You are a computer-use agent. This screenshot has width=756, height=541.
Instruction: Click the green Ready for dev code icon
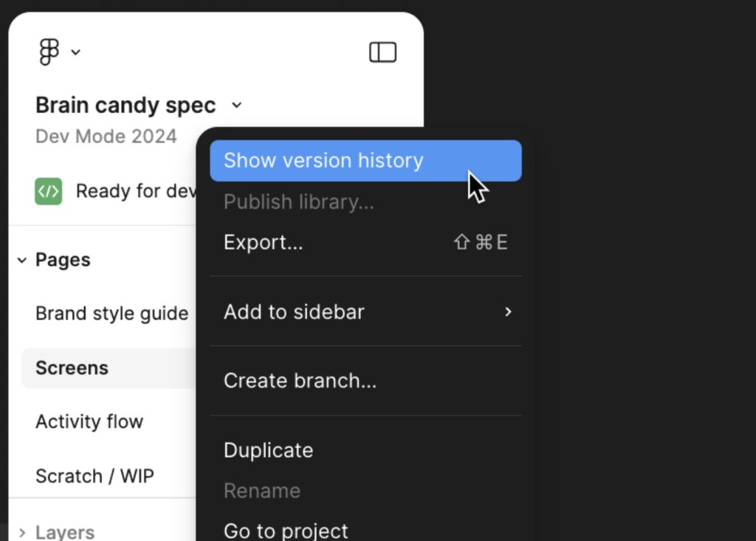(x=48, y=191)
